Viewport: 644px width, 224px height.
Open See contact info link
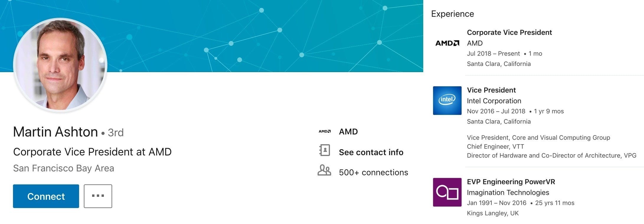tap(371, 152)
